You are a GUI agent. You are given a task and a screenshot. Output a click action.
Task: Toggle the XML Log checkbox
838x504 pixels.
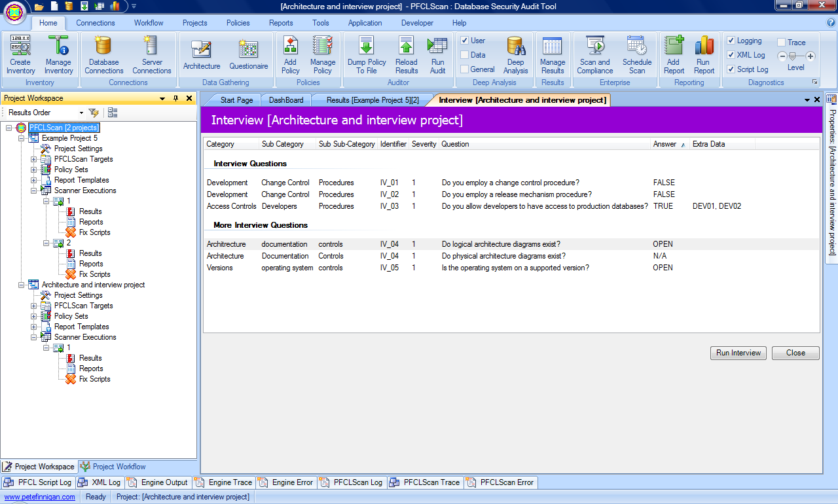(731, 55)
